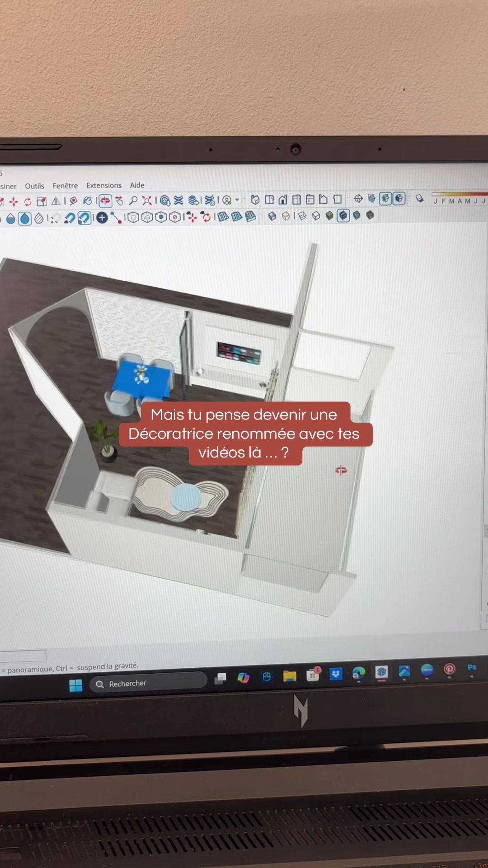488x868 pixels.
Task: Click the sandbox From Contours icon
Action: pyautogui.click(x=223, y=217)
